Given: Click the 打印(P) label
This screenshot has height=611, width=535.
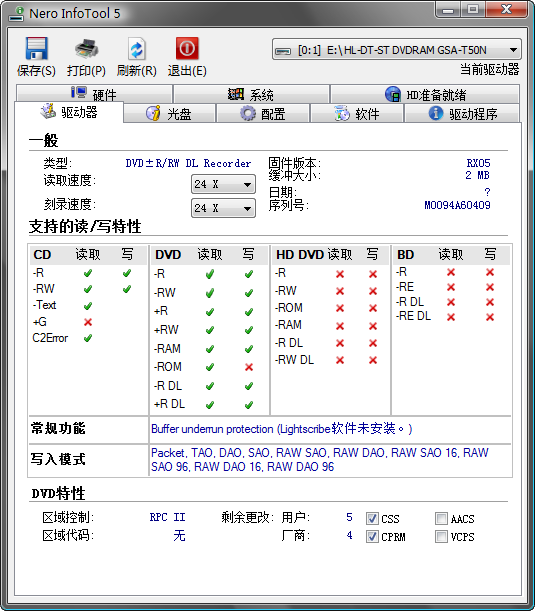Looking at the screenshot, I should click(86, 71).
